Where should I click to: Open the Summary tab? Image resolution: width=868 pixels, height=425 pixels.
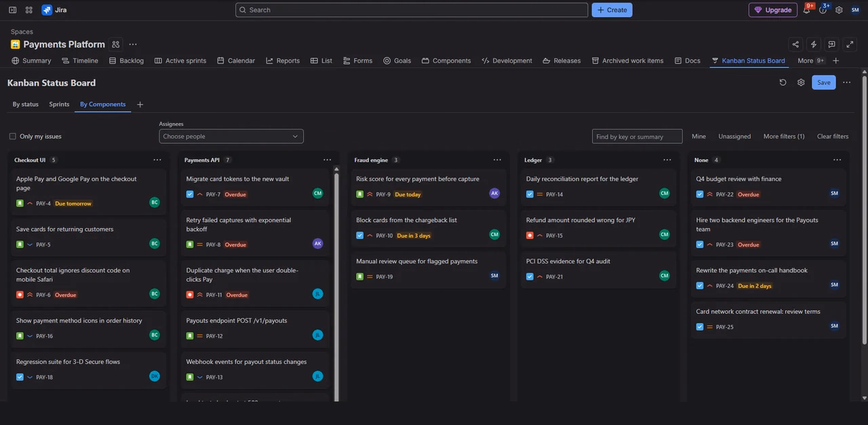(31, 60)
